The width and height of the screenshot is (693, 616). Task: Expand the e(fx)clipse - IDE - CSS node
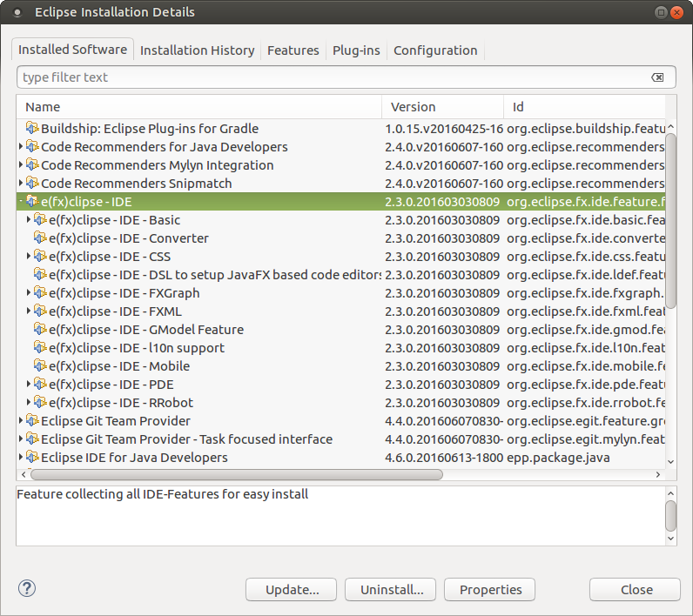[29, 257]
